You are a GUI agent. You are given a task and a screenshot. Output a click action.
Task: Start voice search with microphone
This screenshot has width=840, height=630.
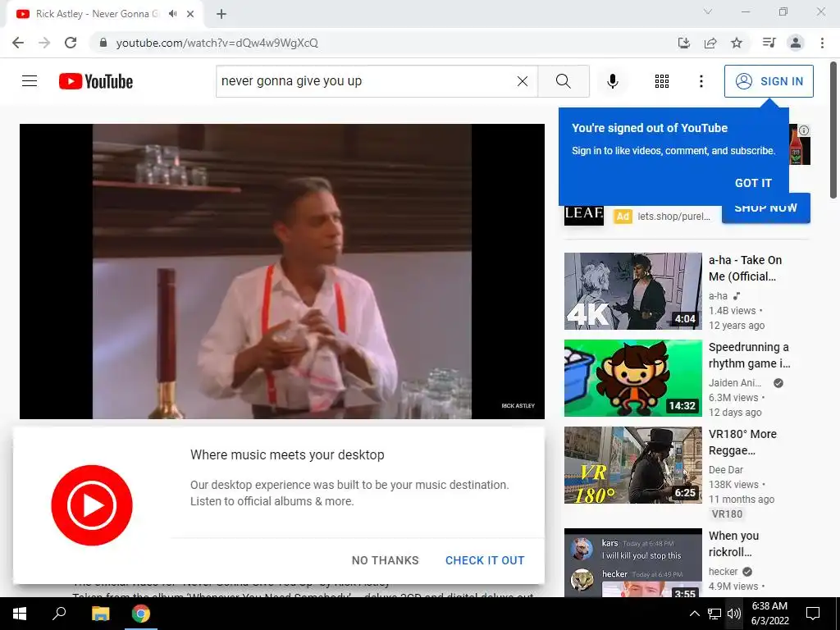pyautogui.click(x=612, y=81)
